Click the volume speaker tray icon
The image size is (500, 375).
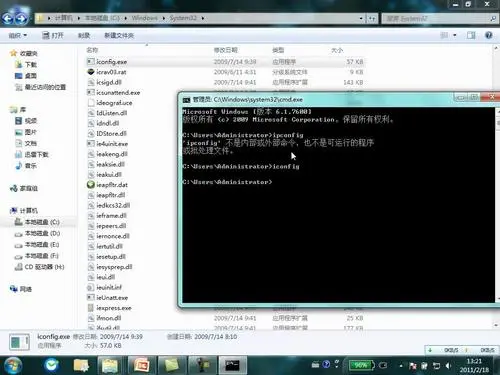tap(448, 366)
